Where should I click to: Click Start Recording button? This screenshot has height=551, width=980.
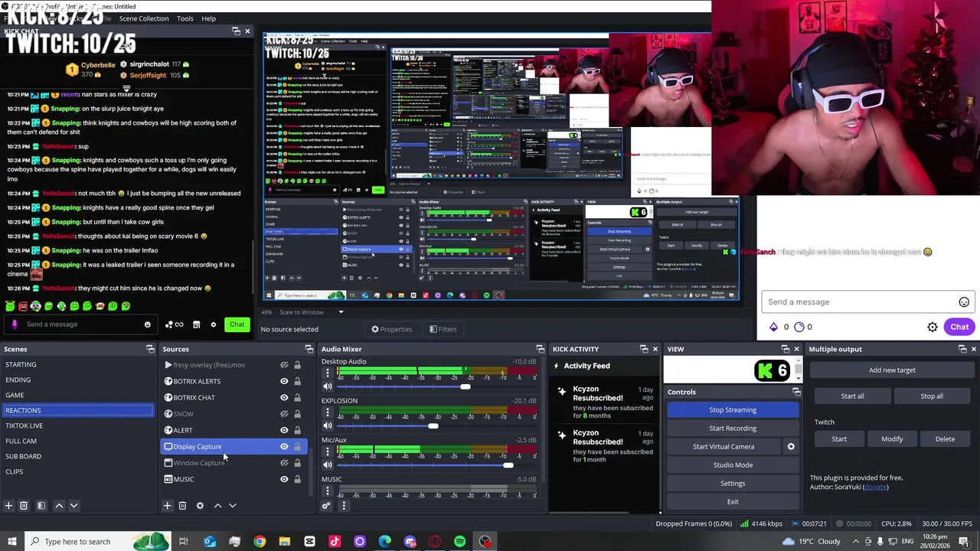click(x=733, y=428)
